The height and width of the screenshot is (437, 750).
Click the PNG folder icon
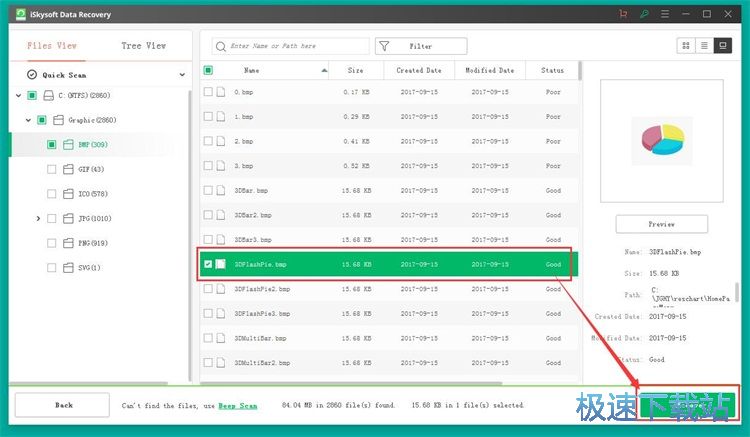68,243
